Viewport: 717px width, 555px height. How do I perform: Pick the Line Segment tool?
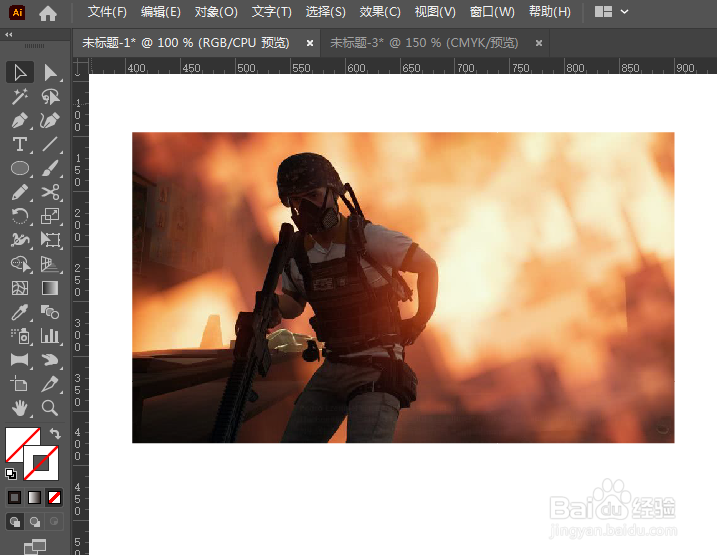(50, 144)
